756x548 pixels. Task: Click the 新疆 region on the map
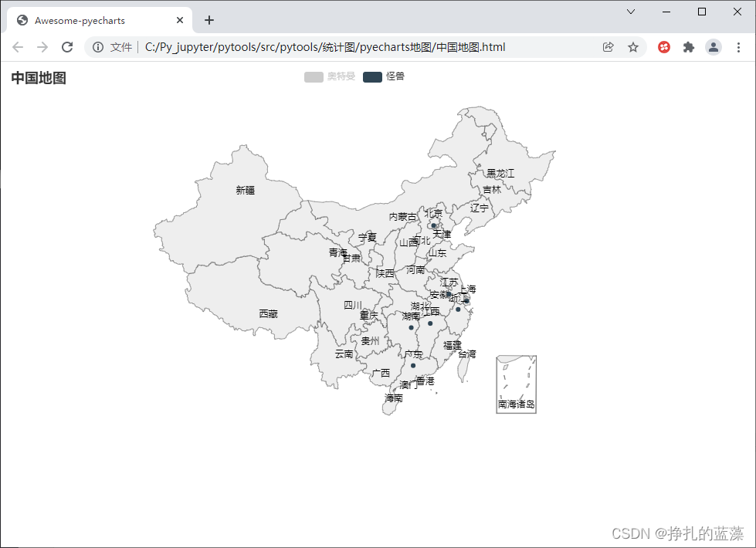[245, 190]
